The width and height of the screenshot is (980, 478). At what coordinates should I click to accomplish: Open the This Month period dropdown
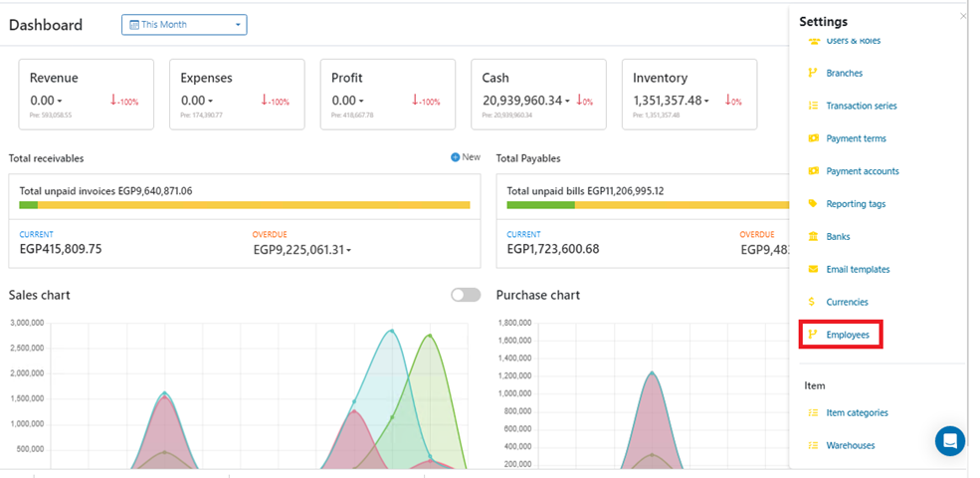click(184, 25)
